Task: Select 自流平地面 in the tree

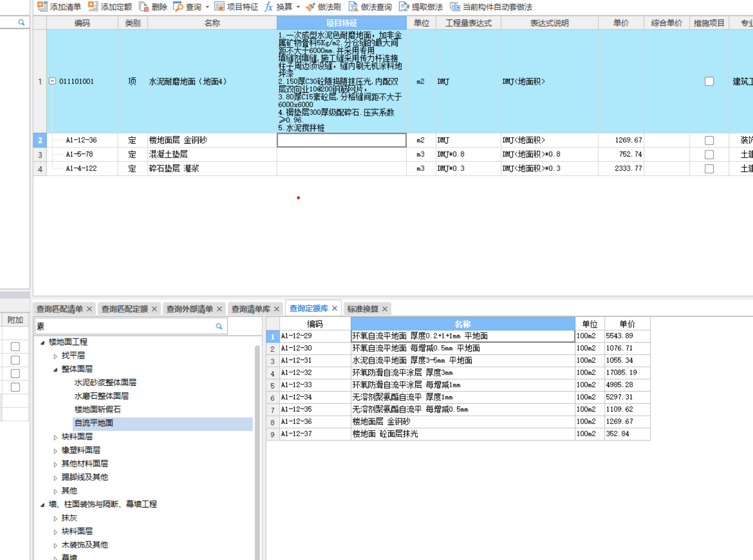Action: 94,423
